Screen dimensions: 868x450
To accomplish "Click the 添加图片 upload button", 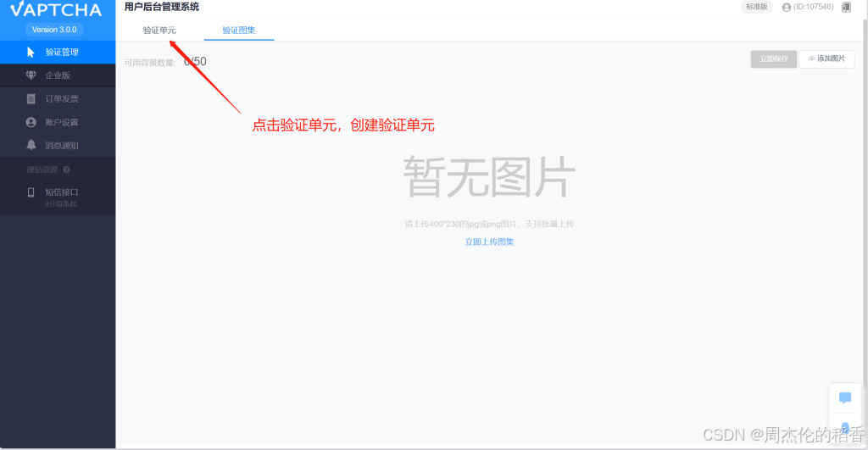I will pyautogui.click(x=826, y=59).
